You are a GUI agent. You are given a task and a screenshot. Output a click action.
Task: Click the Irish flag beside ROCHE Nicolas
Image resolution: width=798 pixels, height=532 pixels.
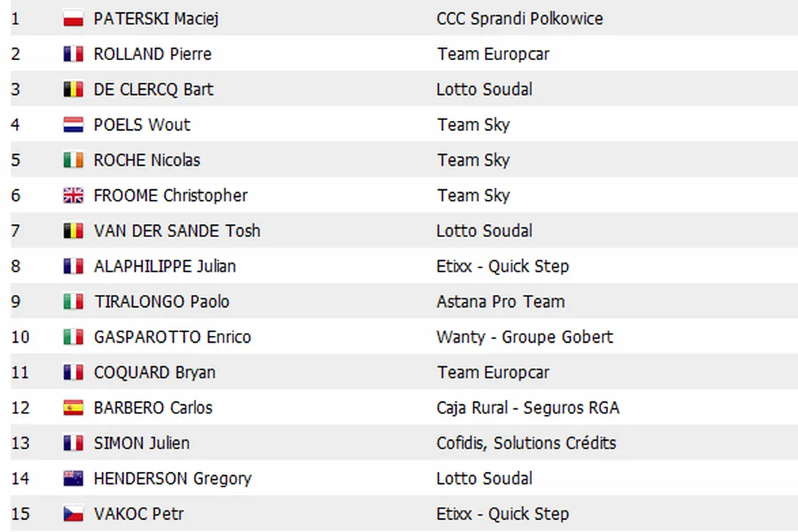point(73,160)
